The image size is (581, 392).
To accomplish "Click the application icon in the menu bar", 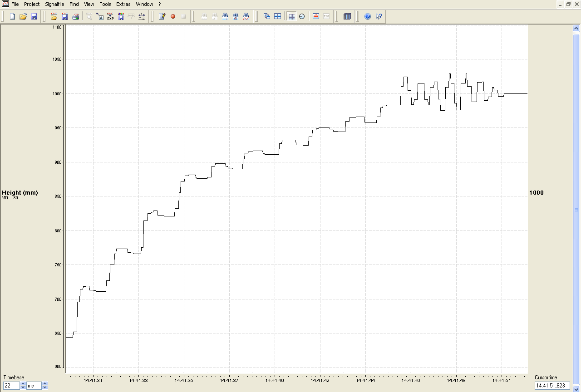I will [5, 4].
